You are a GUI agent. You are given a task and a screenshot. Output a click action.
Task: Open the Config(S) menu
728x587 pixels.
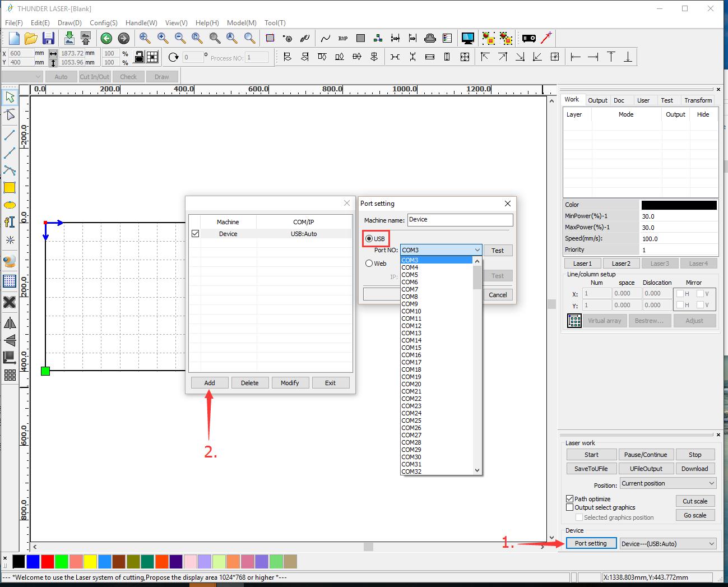point(103,23)
